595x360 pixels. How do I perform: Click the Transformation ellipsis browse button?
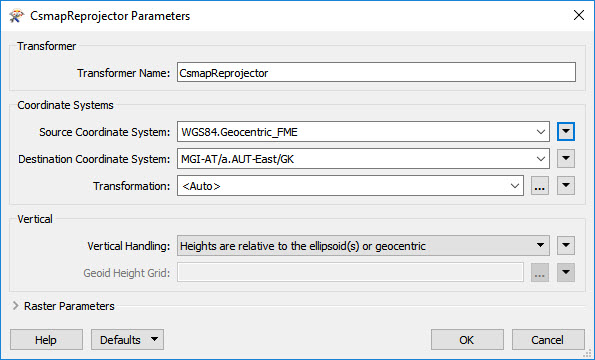click(540, 186)
